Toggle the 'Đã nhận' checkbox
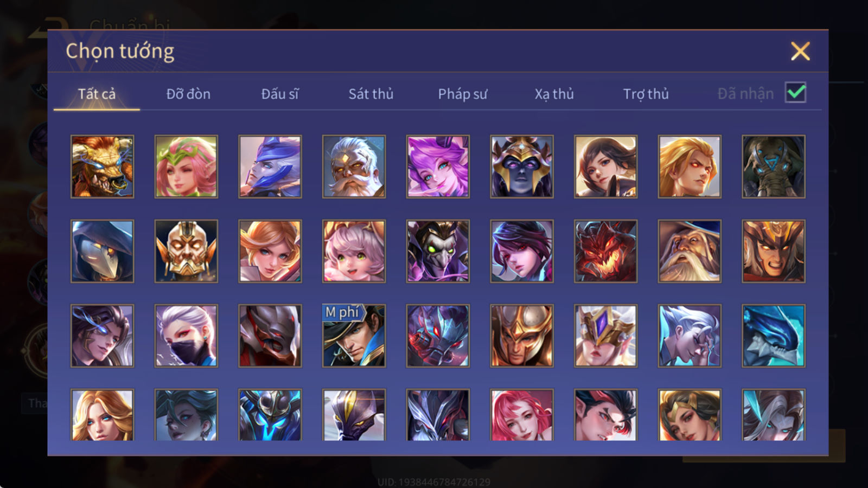The width and height of the screenshot is (868, 488). pyautogui.click(x=795, y=93)
